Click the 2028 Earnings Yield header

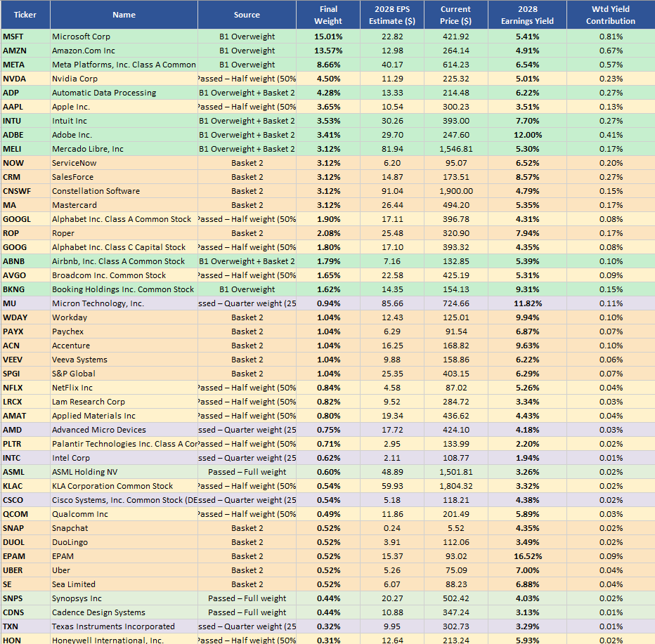click(x=527, y=15)
